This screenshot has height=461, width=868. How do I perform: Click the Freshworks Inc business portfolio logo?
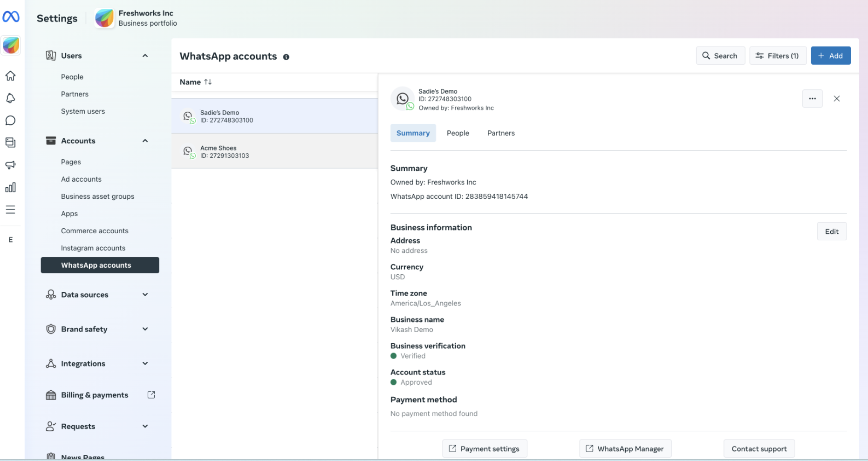pos(104,18)
